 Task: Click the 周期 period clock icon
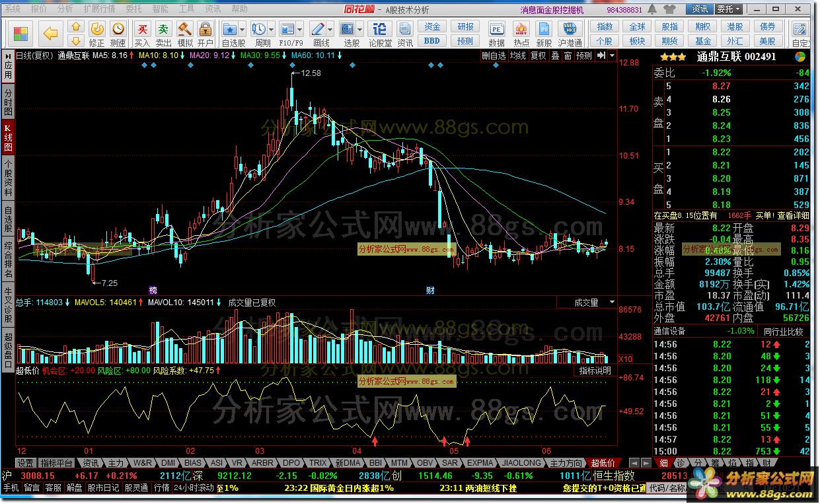click(259, 30)
